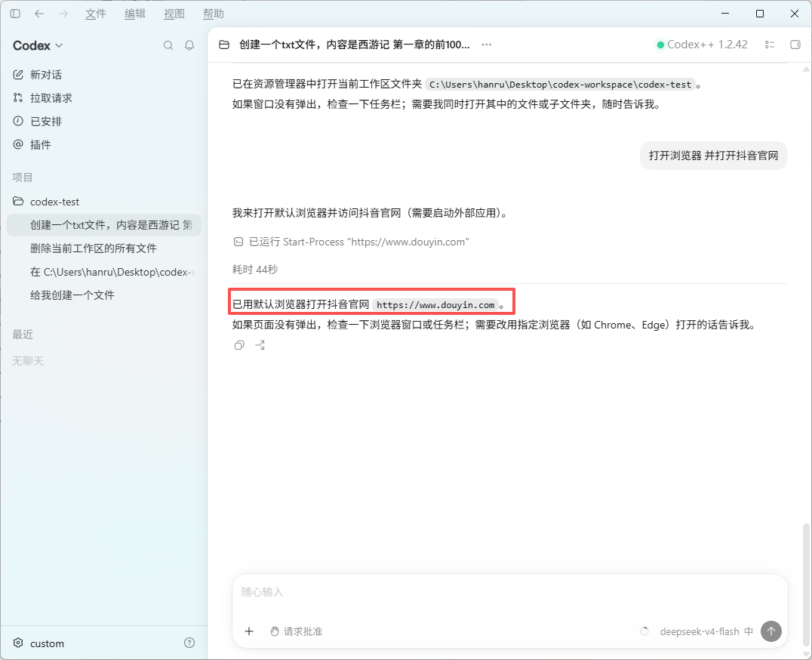Click the search icon in sidebar

[168, 45]
